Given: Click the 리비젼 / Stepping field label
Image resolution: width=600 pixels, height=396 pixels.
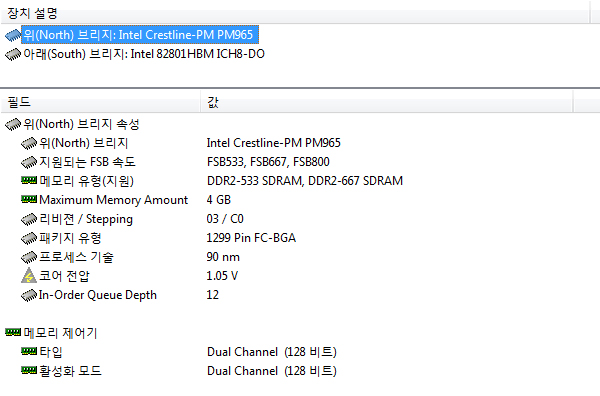Looking at the screenshot, I should tap(86, 219).
